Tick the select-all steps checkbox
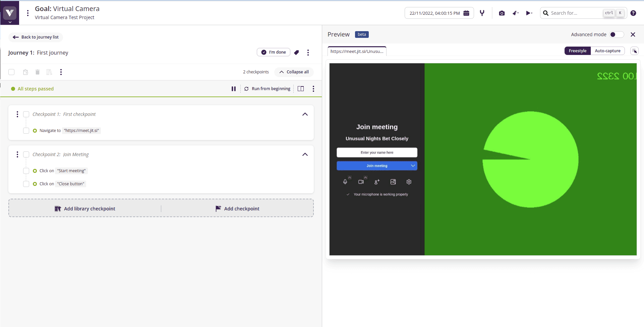The height and width of the screenshot is (327, 644). pos(11,72)
